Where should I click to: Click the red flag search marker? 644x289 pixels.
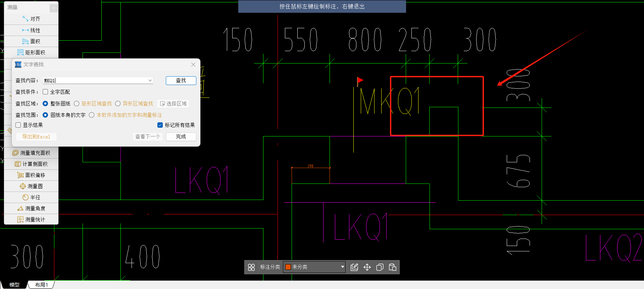point(360,81)
